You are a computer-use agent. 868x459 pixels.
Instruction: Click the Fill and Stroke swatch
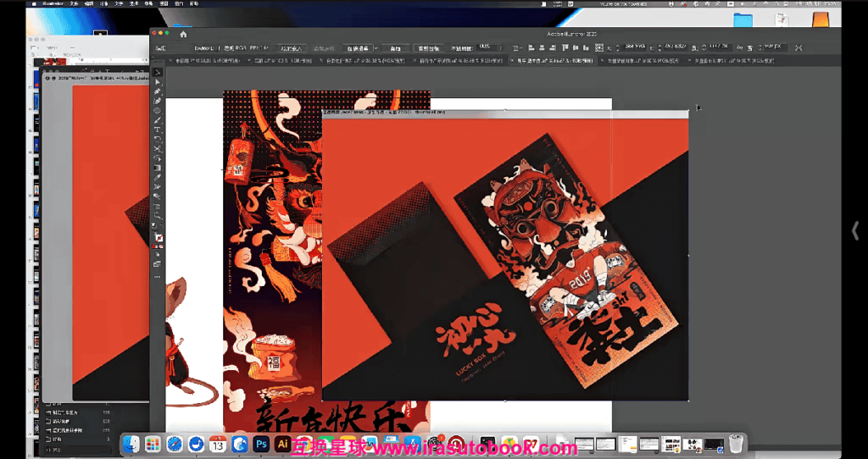159,238
